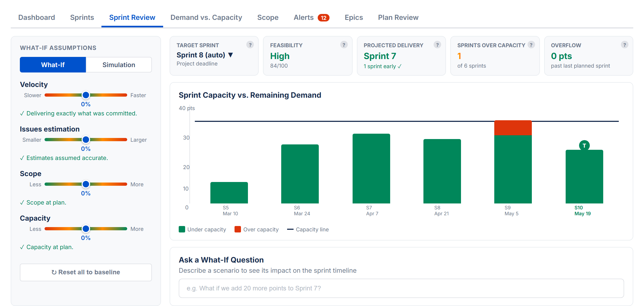Switch to the Epics tab

pyautogui.click(x=353, y=17)
